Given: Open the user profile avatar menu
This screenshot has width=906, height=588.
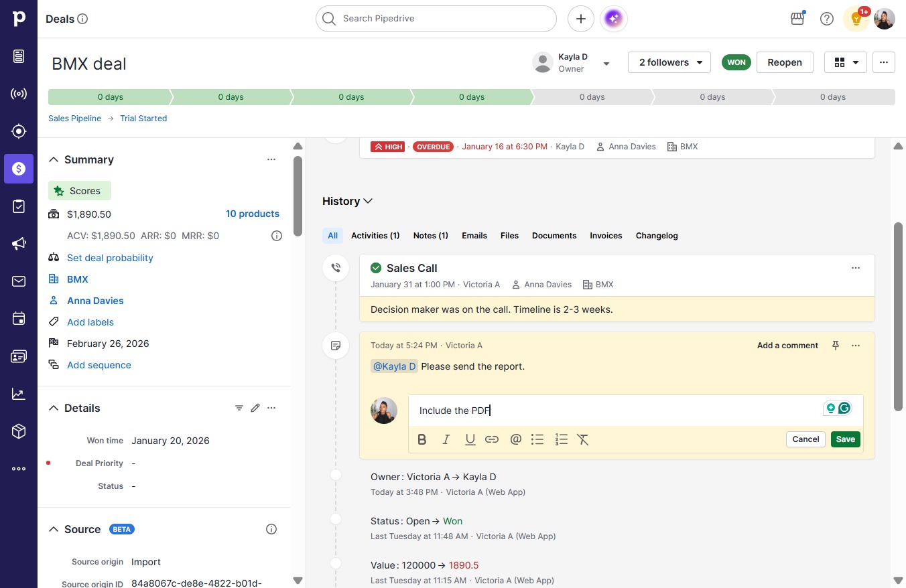Looking at the screenshot, I should 885,19.
